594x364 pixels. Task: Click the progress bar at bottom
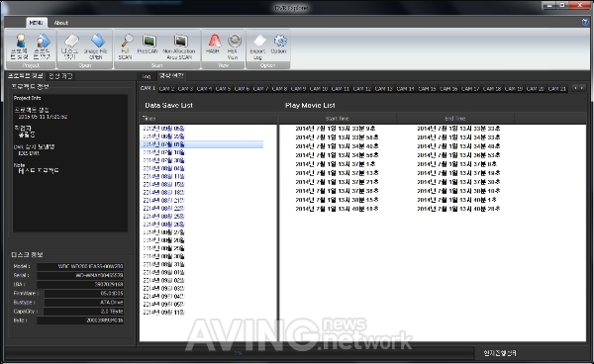(x=239, y=353)
